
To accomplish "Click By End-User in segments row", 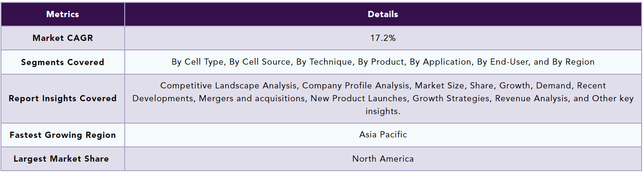I will pyautogui.click(x=502, y=62).
